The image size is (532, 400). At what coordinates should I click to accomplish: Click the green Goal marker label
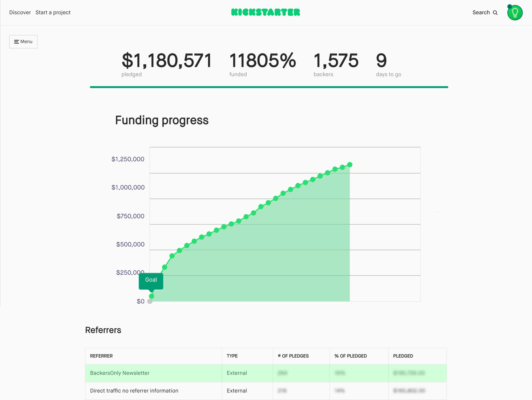click(151, 280)
